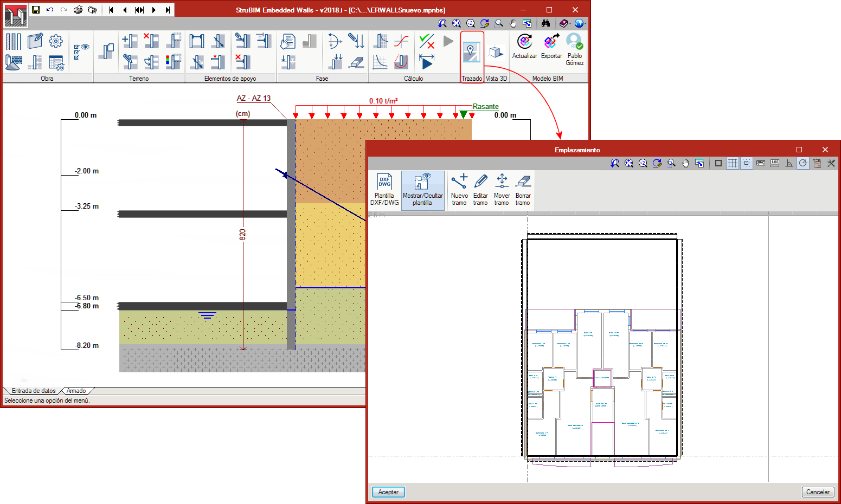Click zoom extents icon in Emplazamiento

coord(629,163)
